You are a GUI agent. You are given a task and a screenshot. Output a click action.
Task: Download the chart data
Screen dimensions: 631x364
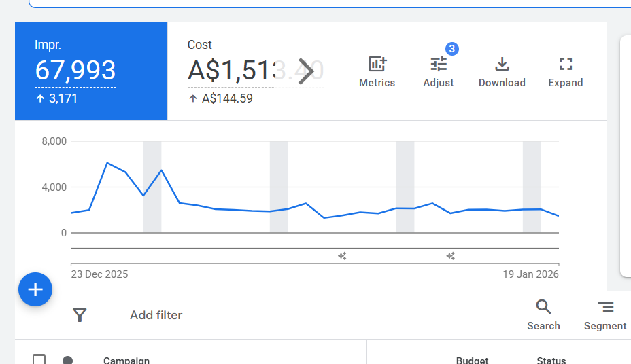coord(502,71)
